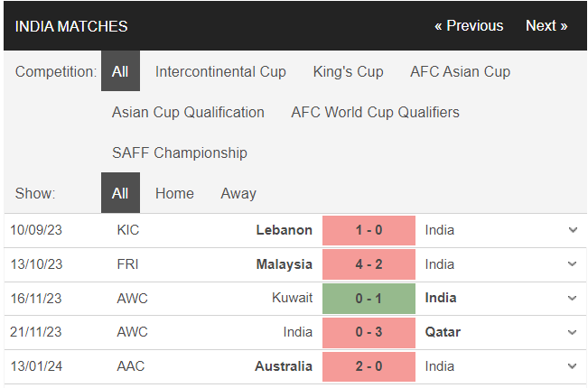Image resolution: width=588 pixels, height=388 pixels.
Task: Open the green 0 - 1 Kuwait score
Action: (369, 299)
